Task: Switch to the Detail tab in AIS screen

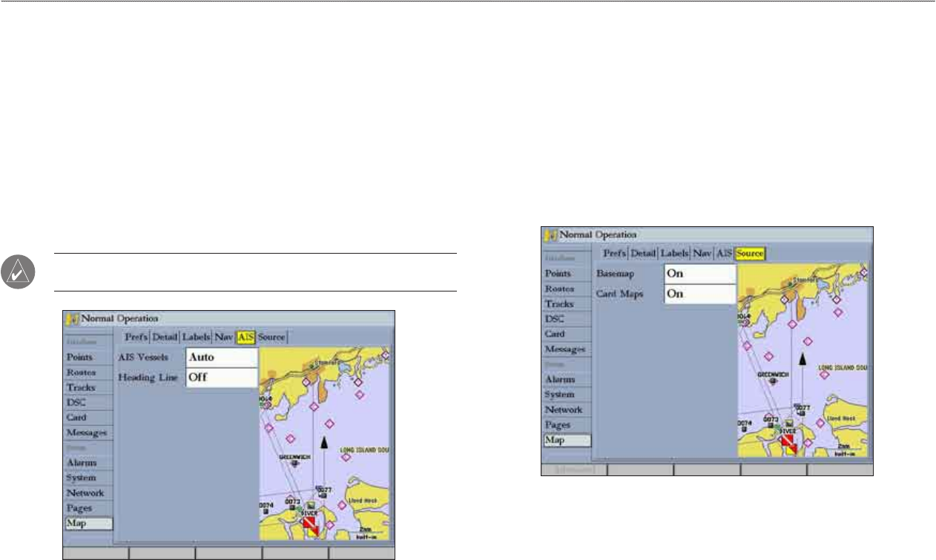Action: click(165, 337)
